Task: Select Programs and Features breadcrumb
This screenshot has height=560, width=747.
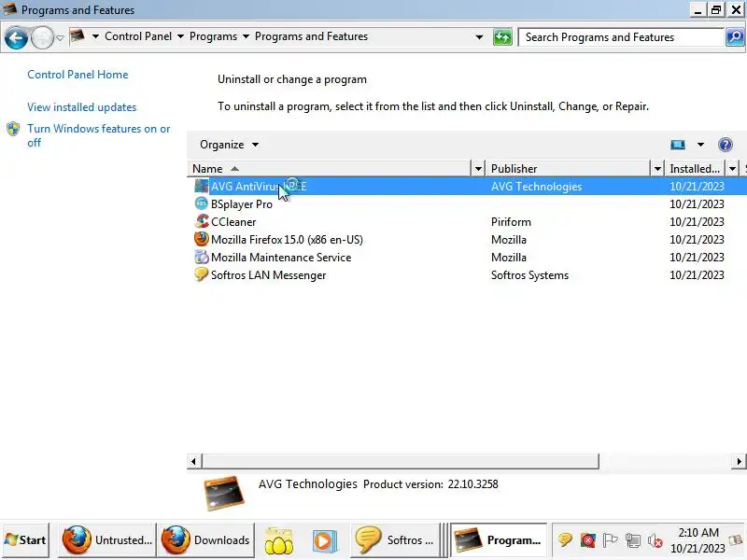Action: pos(311,36)
